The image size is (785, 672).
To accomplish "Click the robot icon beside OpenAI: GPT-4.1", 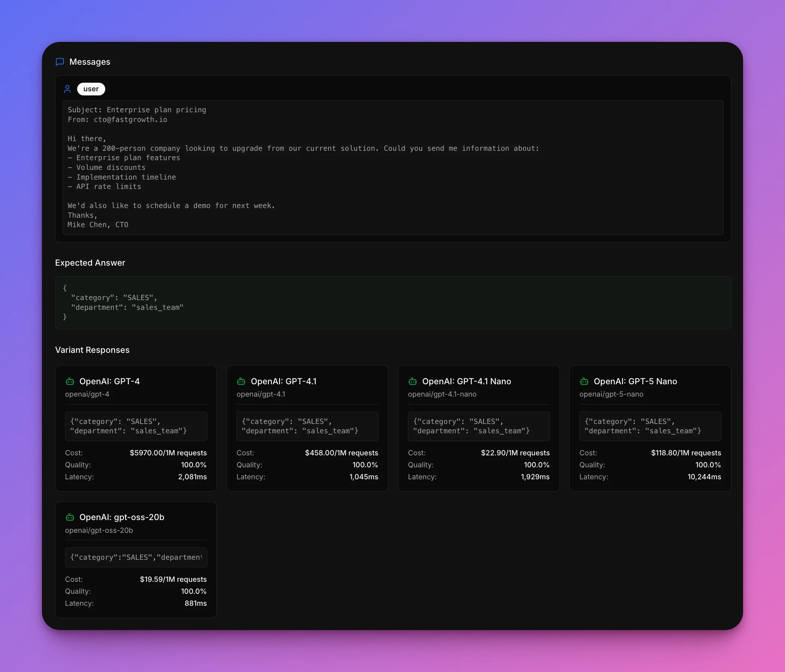I will [x=241, y=381].
